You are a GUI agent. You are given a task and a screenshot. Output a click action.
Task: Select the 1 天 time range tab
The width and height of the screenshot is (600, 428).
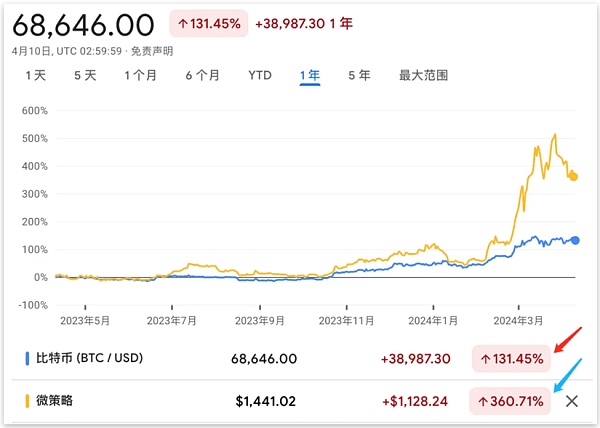35,75
